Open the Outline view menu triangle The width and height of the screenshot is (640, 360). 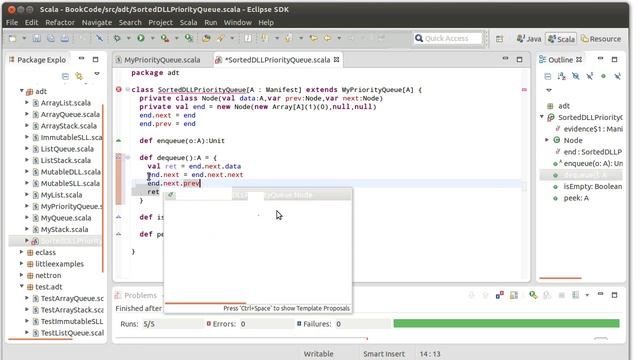point(549,90)
